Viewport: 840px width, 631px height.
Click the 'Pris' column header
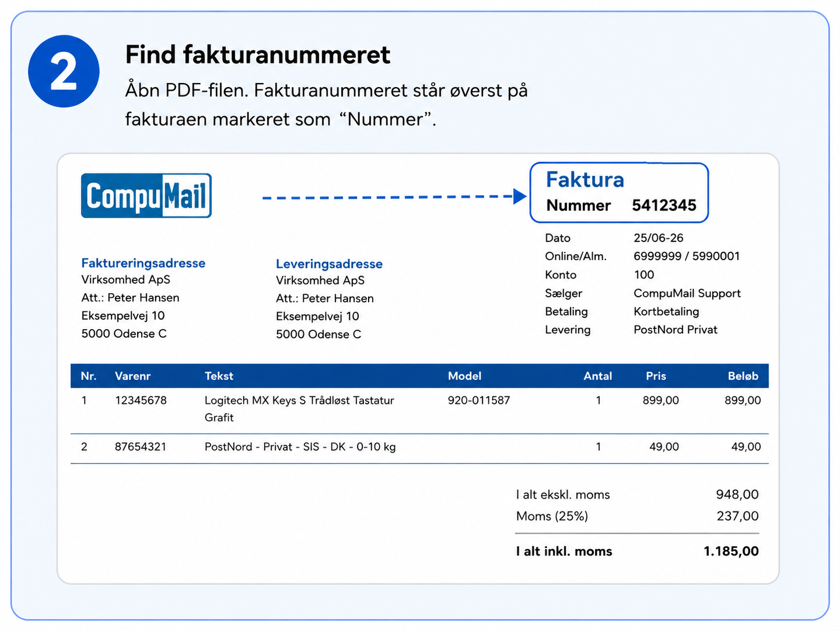click(656, 376)
